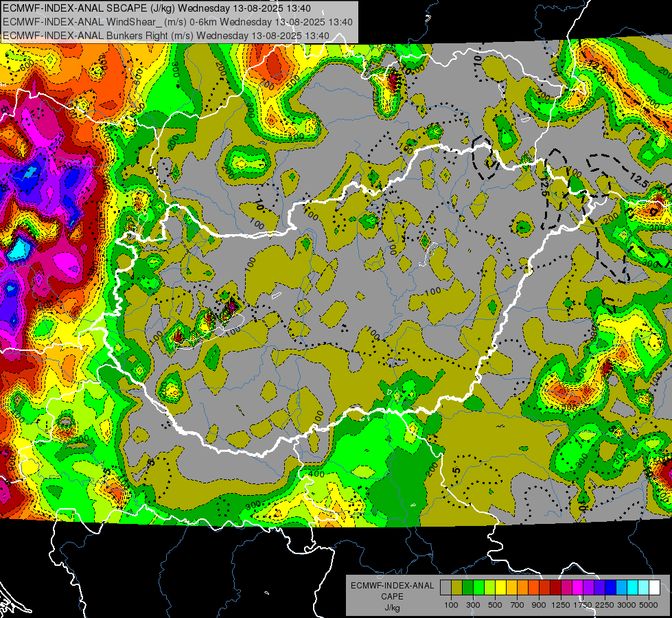This screenshot has height=618, width=672.
Task: Pick the bright magenta legend swatch
Action: (x=578, y=587)
